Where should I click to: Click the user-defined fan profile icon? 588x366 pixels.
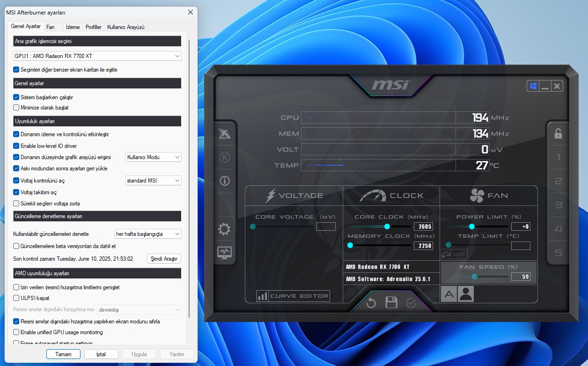pos(466,294)
